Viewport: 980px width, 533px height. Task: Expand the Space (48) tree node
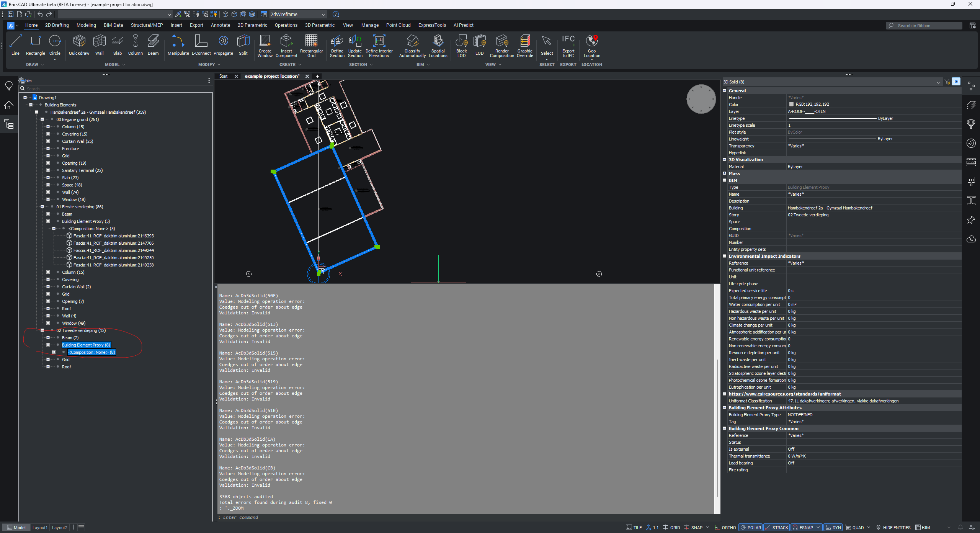pyautogui.click(x=48, y=185)
